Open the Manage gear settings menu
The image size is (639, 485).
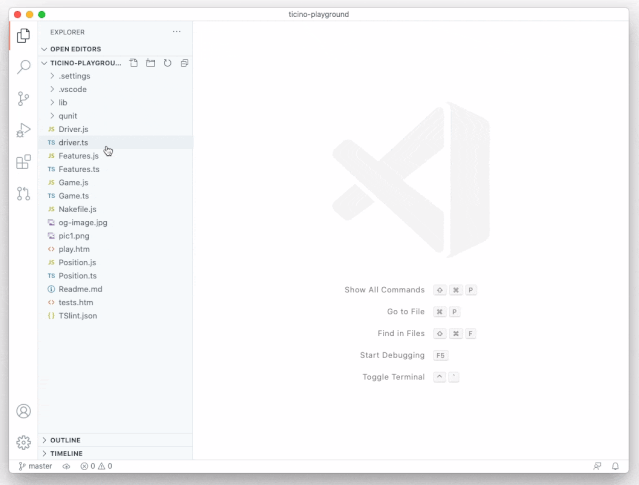(x=23, y=442)
